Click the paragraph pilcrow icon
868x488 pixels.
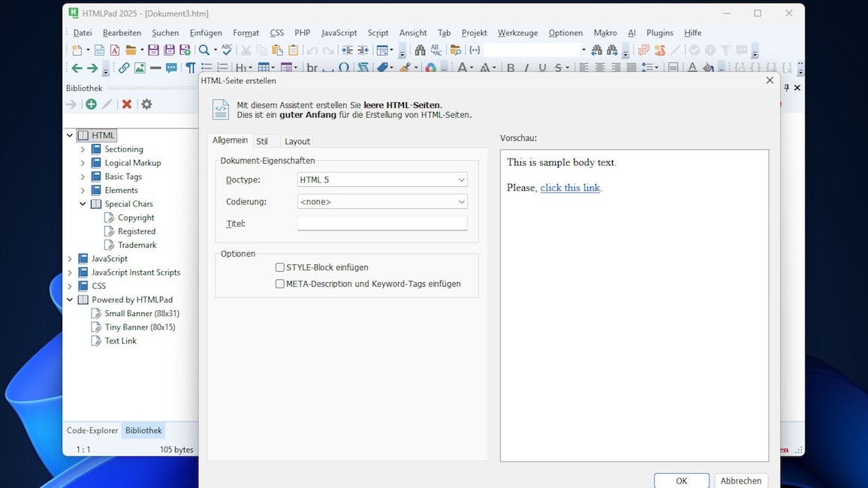191,68
